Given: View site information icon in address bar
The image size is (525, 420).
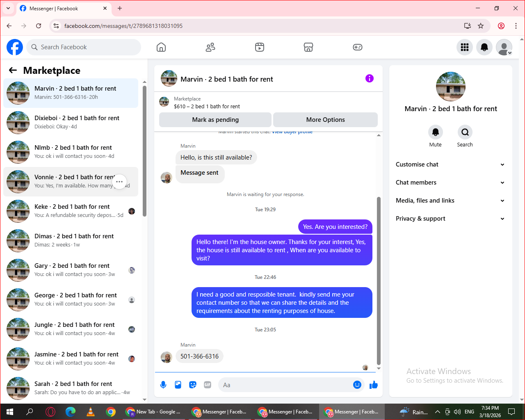Looking at the screenshot, I should coord(56,26).
